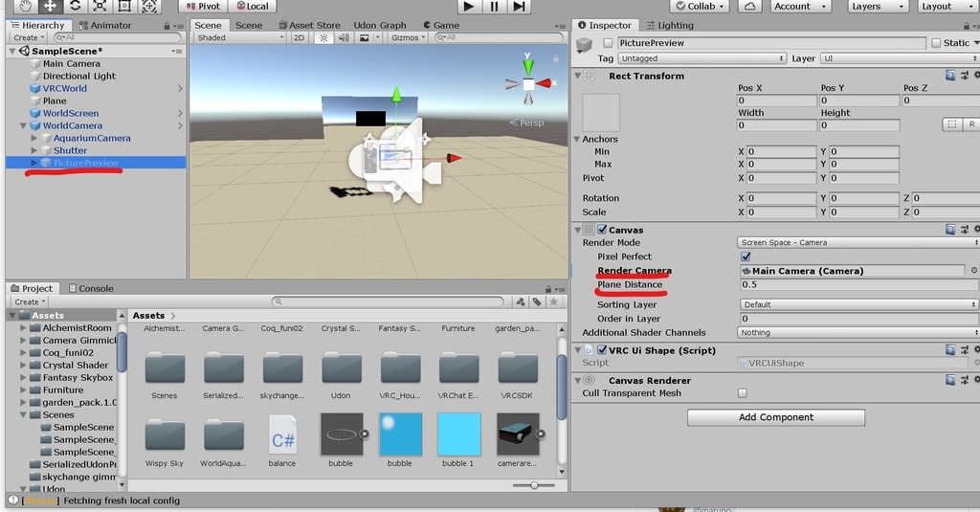Disable the Canvas component checkbox
The height and width of the screenshot is (512, 980).
[602, 230]
